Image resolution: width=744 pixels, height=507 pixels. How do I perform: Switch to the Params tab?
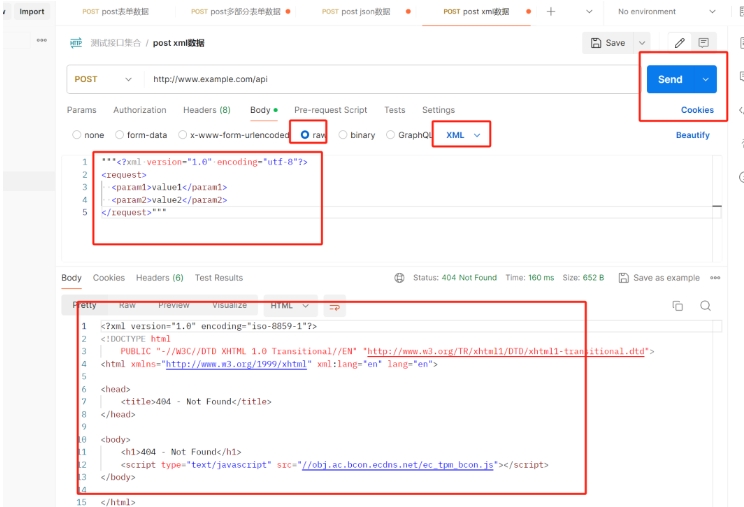click(82, 110)
